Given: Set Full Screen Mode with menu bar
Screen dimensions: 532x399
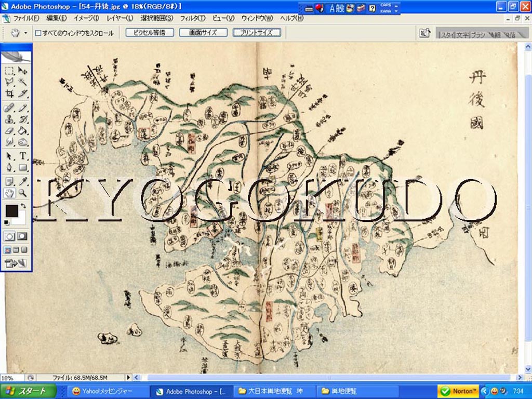Looking at the screenshot, I should [16, 250].
